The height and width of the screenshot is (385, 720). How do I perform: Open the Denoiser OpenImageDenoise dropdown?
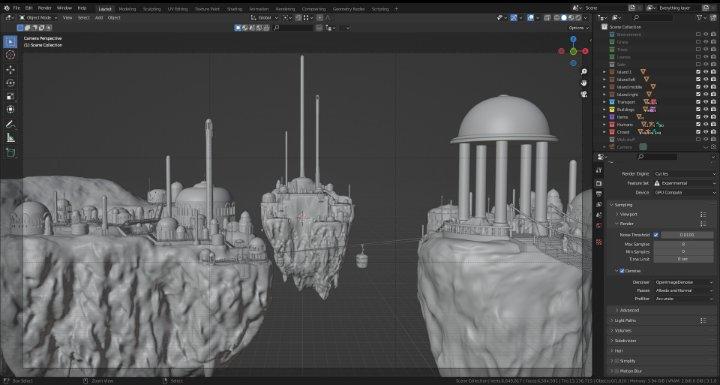[x=685, y=282]
